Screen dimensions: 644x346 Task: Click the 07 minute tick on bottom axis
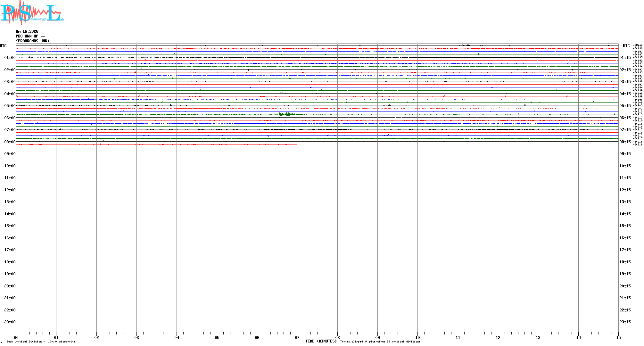(297, 337)
